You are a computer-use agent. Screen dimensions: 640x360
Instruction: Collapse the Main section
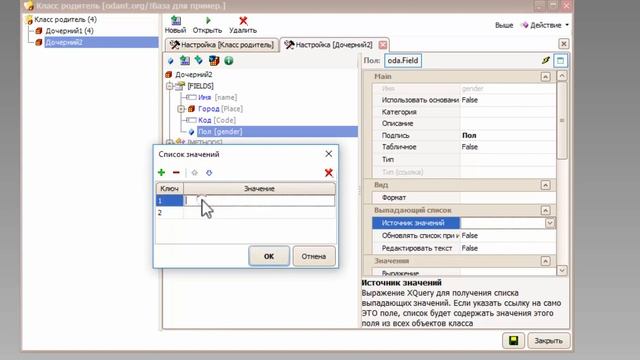click(545, 77)
